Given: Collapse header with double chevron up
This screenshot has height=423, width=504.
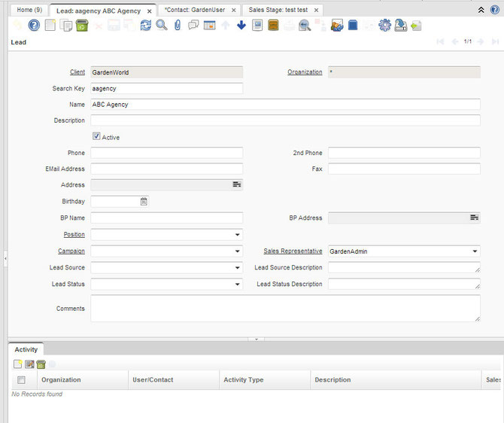Looking at the screenshot, I should point(481,10).
